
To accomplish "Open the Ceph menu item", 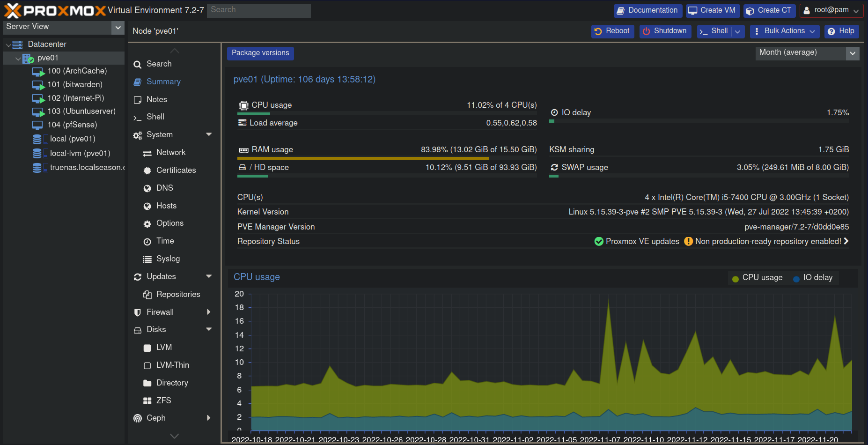I will [x=156, y=418].
